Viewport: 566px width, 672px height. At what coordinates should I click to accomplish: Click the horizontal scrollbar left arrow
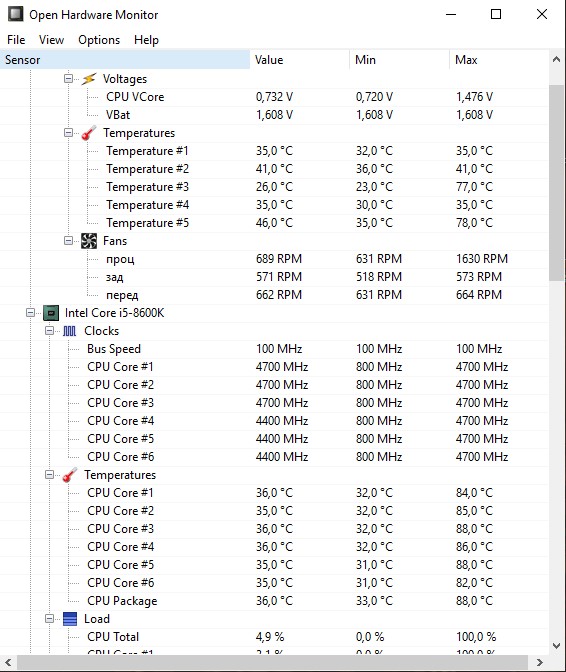[8, 663]
